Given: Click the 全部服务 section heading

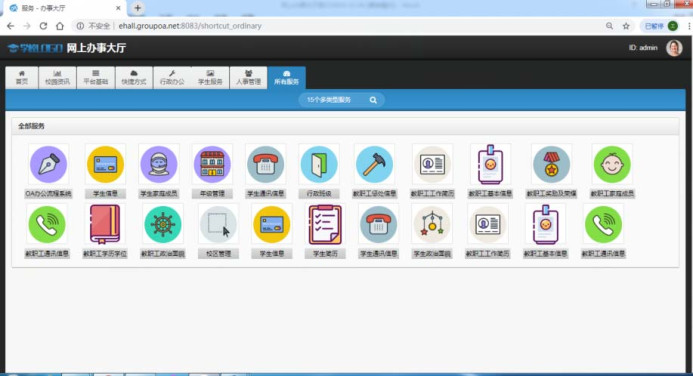Looking at the screenshot, I should pos(31,126).
